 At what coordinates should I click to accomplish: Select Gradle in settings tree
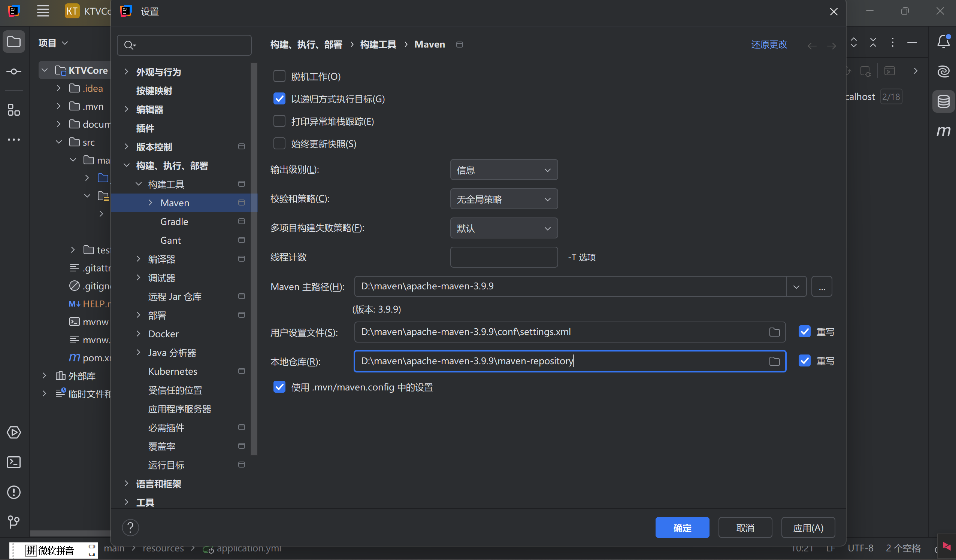(174, 222)
